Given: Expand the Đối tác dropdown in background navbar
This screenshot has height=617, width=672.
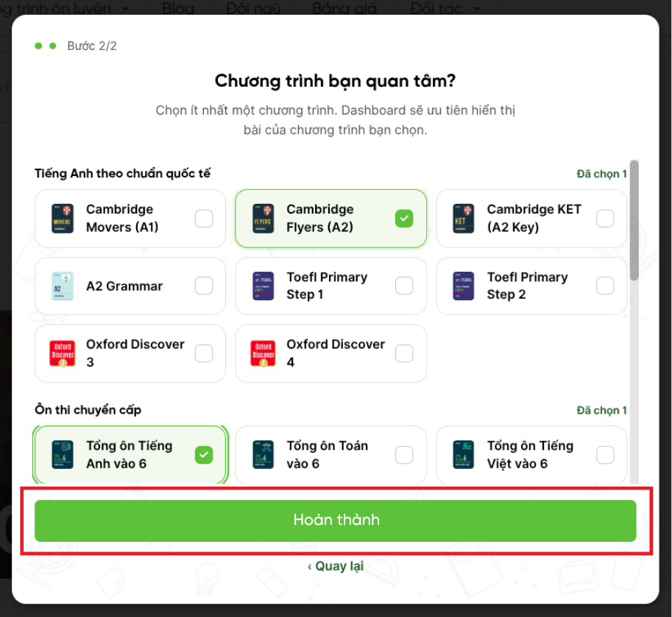Looking at the screenshot, I should click(x=445, y=7).
